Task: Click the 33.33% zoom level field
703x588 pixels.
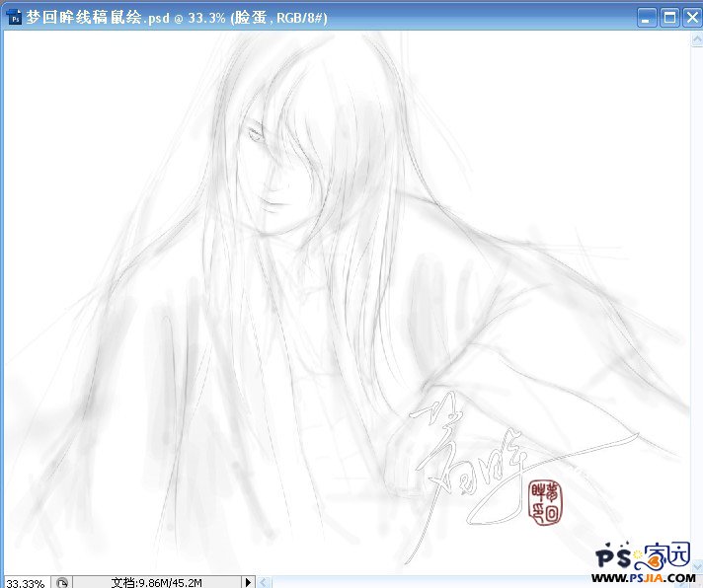Action: [26, 583]
